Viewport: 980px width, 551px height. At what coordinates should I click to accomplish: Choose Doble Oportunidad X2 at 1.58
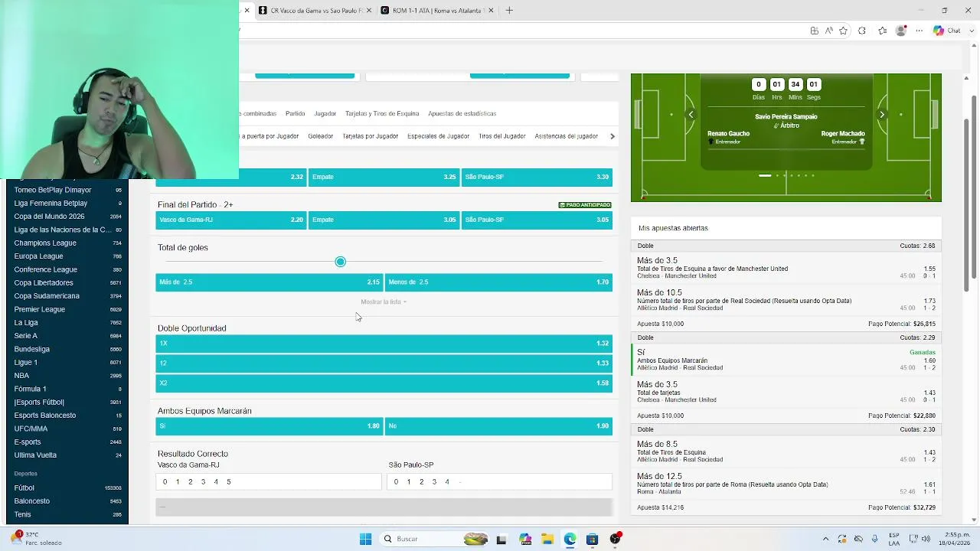384,383
